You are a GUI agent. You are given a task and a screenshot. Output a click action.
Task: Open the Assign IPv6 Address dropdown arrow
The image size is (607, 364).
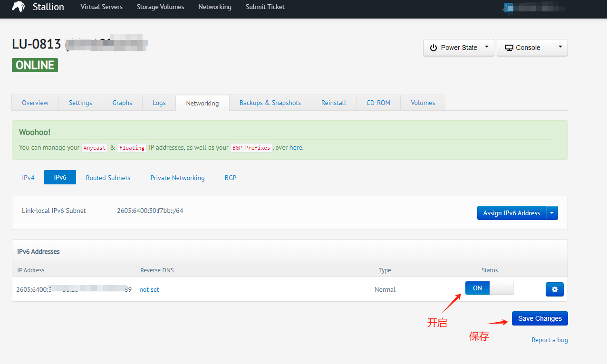552,213
